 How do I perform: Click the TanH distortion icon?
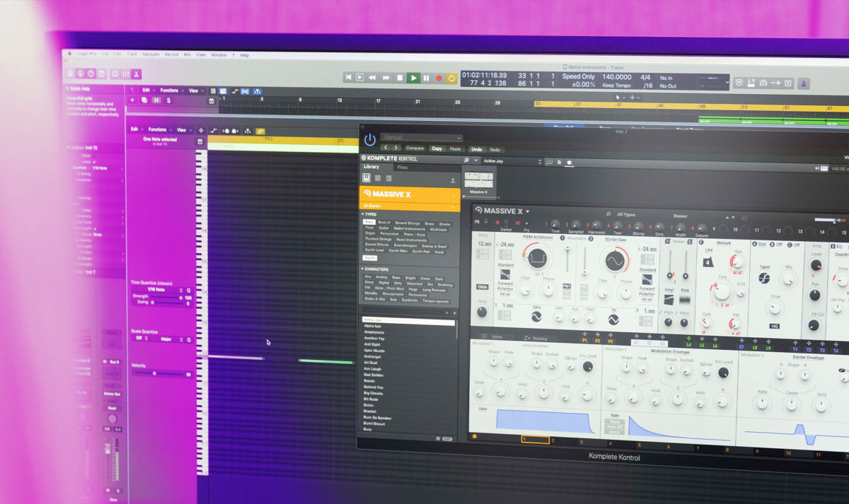tap(763, 279)
